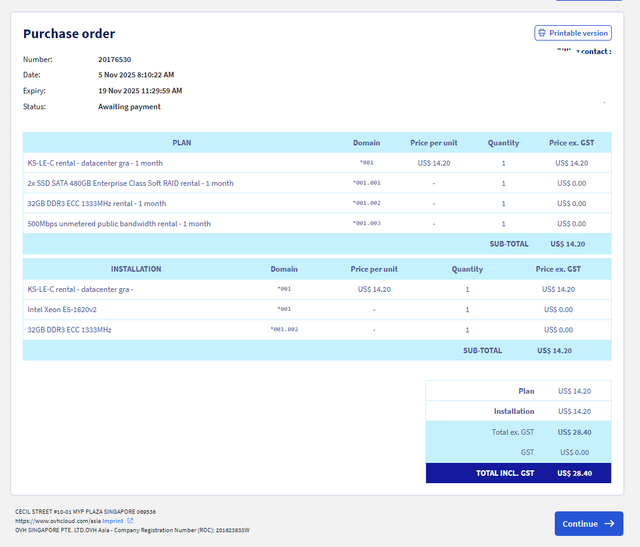
Task: Click INSTALLATION table SUB-TOTAL amount US$ 14.20
Action: coord(554,350)
